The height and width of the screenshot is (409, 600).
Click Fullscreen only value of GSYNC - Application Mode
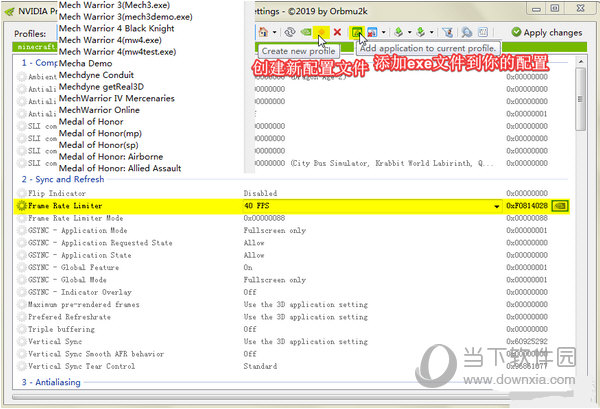274,230
